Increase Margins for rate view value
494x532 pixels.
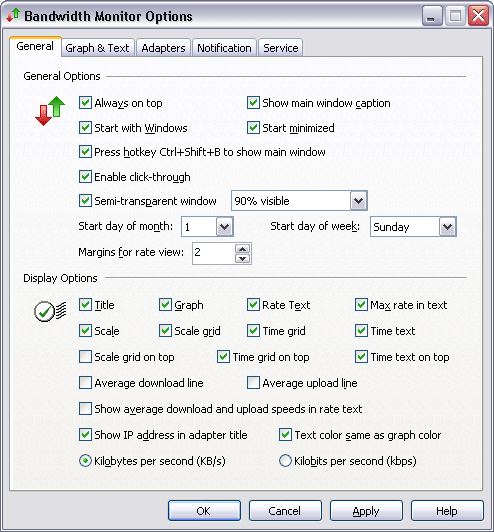coord(242,249)
